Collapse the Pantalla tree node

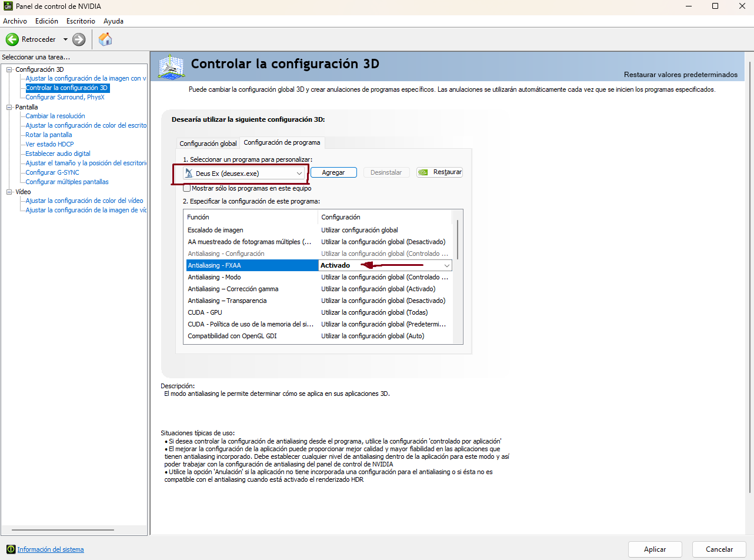pyautogui.click(x=9, y=107)
